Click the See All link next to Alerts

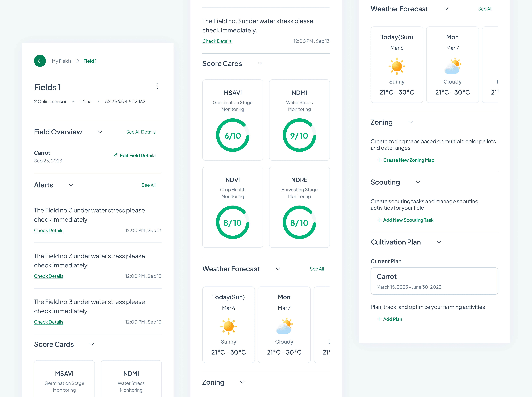point(148,185)
